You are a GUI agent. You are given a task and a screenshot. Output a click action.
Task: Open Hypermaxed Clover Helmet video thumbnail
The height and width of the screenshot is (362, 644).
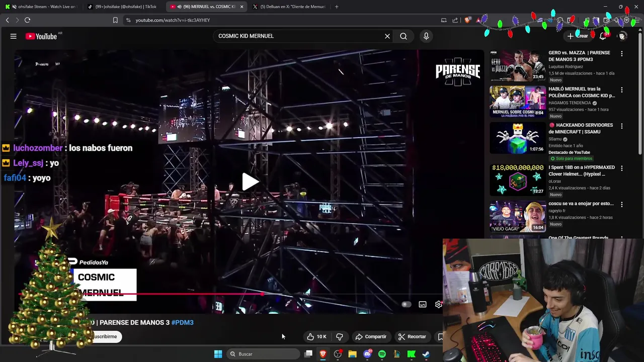tap(518, 180)
